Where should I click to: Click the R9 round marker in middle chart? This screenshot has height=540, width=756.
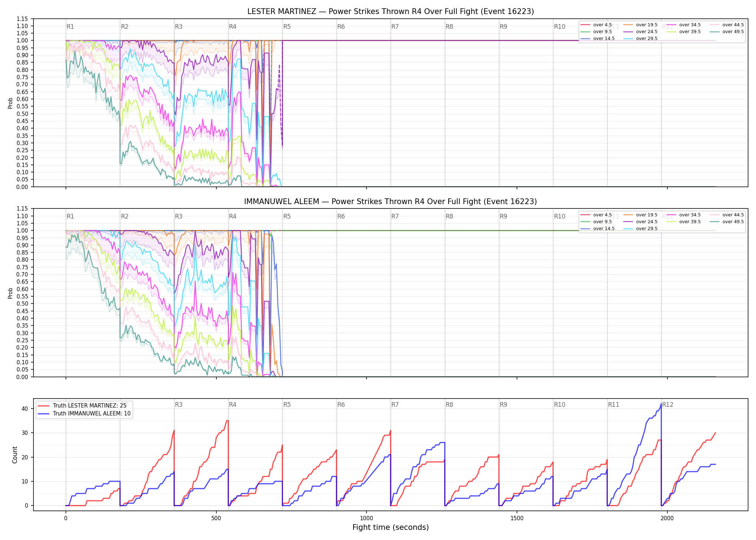tap(503, 216)
